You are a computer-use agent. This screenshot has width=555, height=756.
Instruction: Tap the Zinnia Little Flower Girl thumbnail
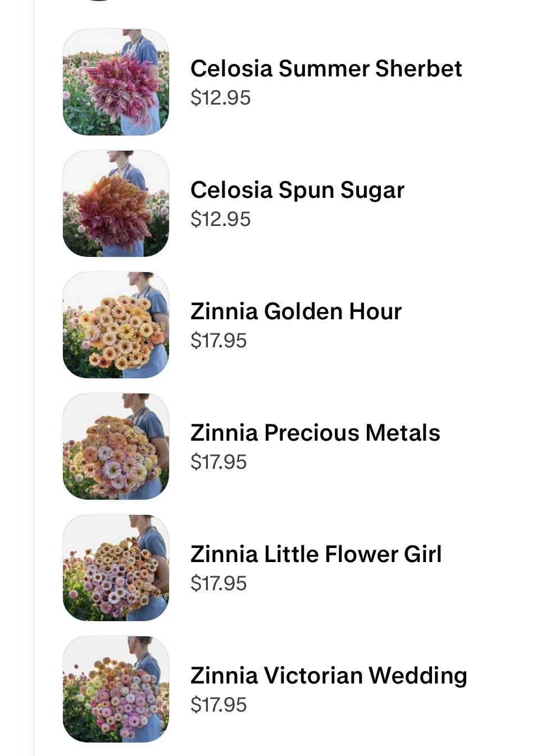click(116, 568)
